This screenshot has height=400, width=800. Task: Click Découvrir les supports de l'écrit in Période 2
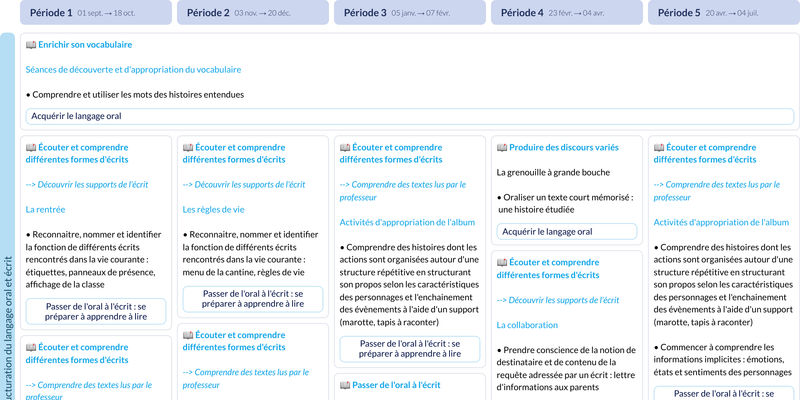tap(244, 185)
